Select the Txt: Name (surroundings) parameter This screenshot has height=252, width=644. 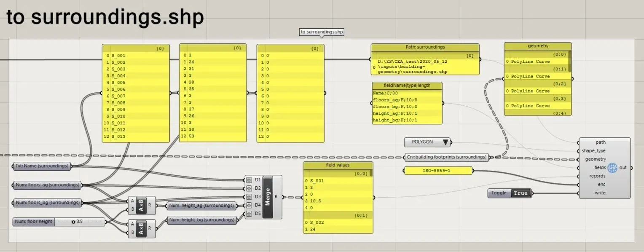[41, 166]
